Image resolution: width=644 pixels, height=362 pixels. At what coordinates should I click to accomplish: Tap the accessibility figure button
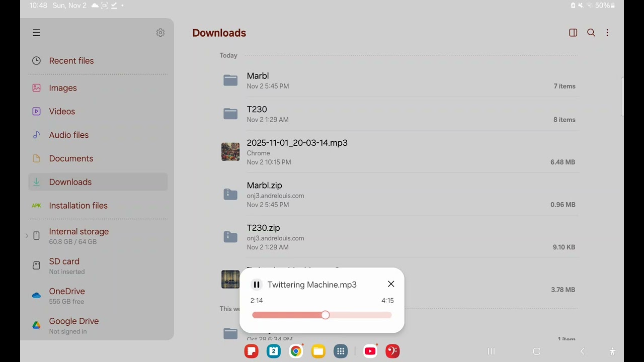tap(612, 351)
